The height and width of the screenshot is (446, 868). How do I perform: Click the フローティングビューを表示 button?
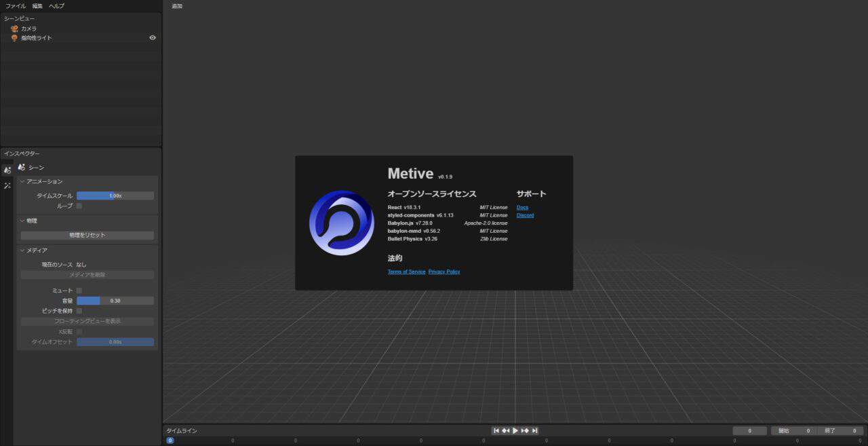point(87,321)
